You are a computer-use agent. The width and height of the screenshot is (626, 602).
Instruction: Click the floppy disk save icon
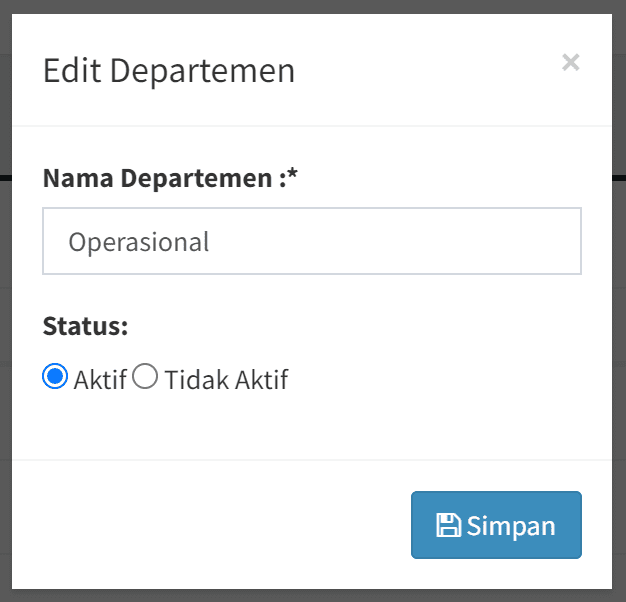449,525
